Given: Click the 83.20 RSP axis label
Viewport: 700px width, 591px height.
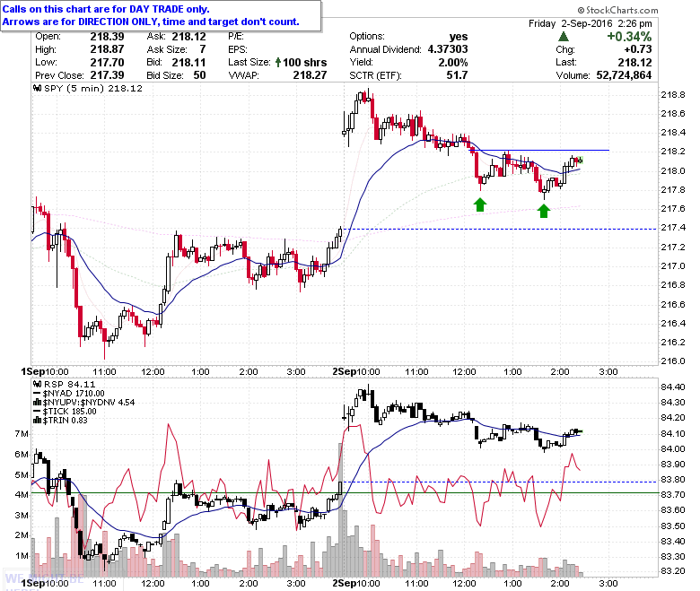Looking at the screenshot, I should (x=673, y=571).
